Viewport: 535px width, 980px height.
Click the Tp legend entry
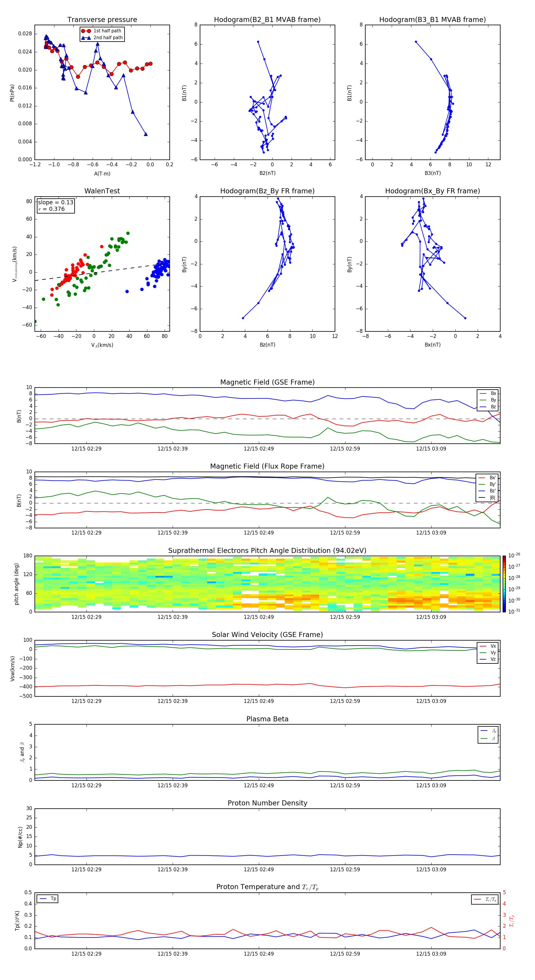coord(48,899)
